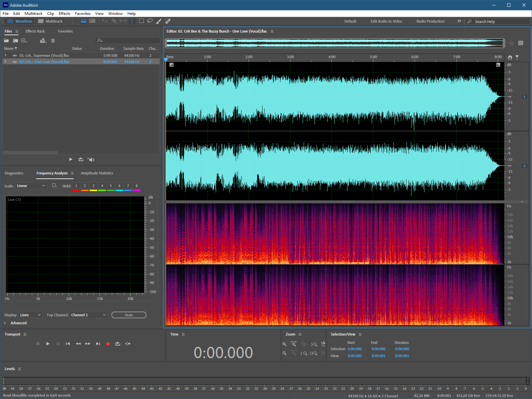532x399 pixels.
Task: Click Hold button 8 with magenta swatch
Action: [x=136, y=186]
